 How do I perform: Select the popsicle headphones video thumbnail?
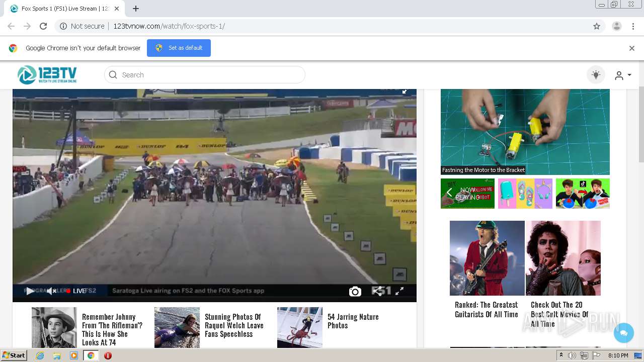(x=525, y=193)
